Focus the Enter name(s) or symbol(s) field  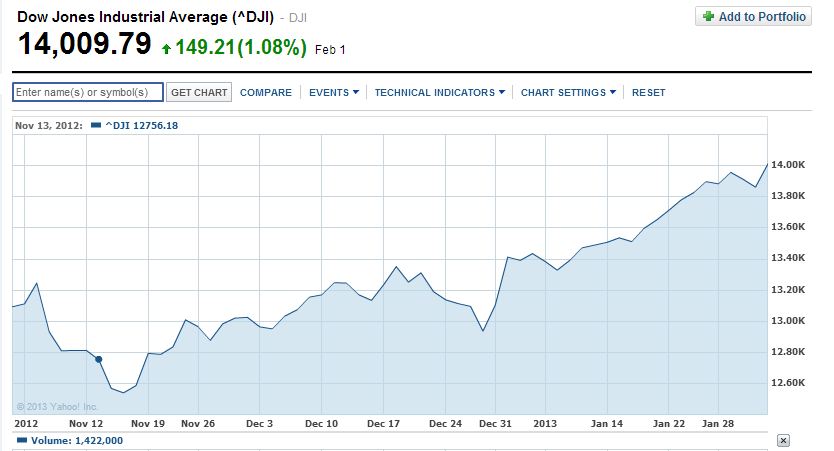click(x=88, y=93)
